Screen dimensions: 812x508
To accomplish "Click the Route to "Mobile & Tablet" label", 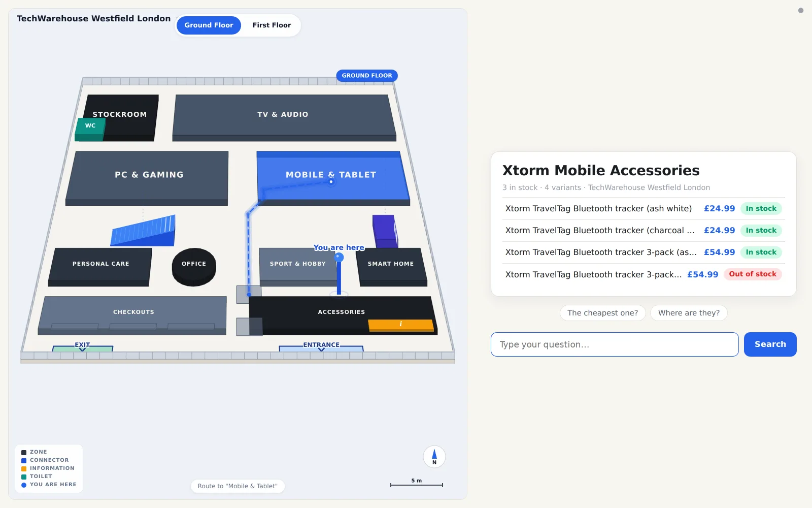I will pos(238,486).
